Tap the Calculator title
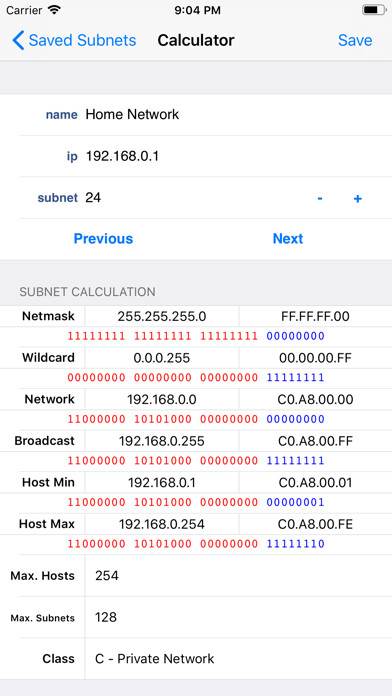The width and height of the screenshot is (392, 696). pos(196,40)
